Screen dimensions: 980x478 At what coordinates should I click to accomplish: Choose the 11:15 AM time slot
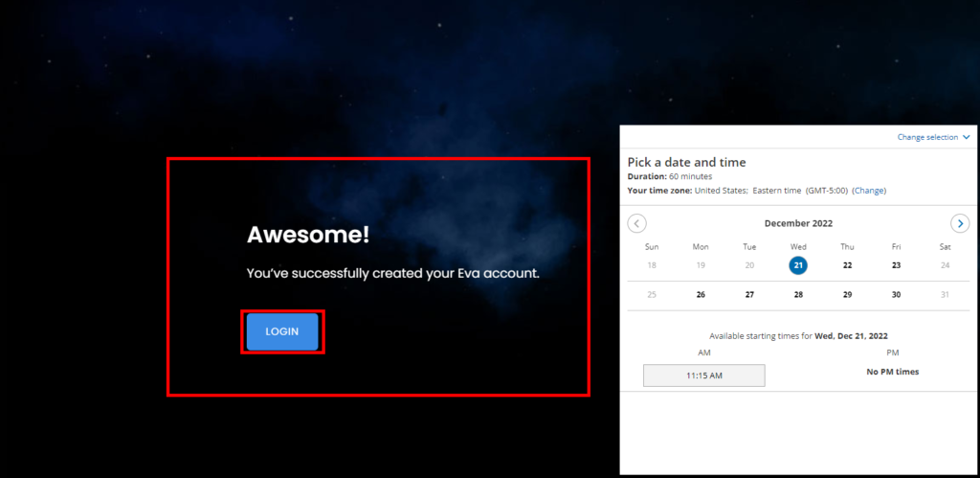(703, 376)
